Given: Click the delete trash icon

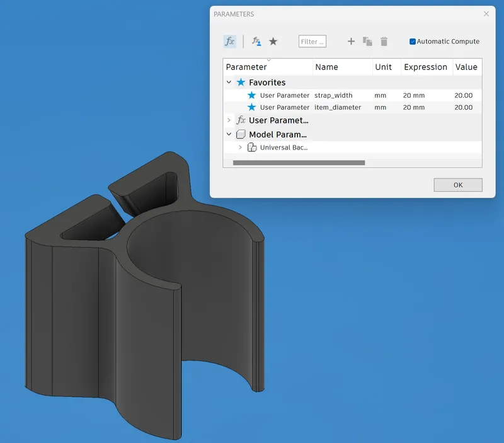Looking at the screenshot, I should (x=384, y=42).
